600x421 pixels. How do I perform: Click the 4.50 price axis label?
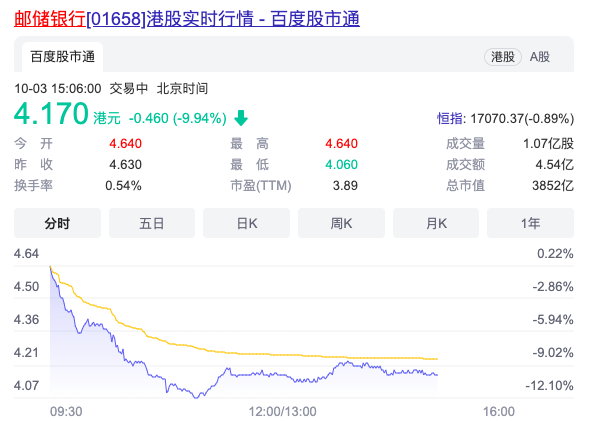point(26,286)
